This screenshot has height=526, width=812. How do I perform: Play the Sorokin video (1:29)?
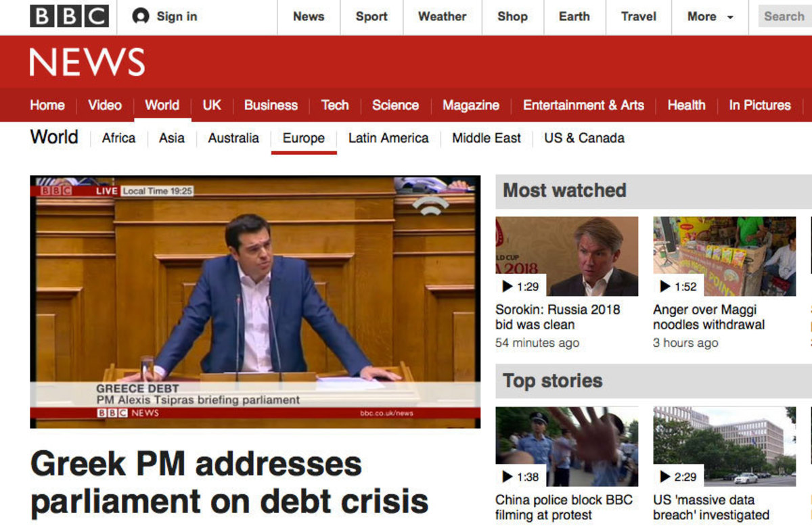[521, 287]
